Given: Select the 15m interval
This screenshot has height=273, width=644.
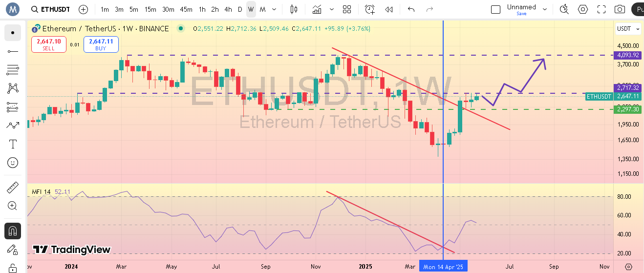Looking at the screenshot, I should (150, 9).
